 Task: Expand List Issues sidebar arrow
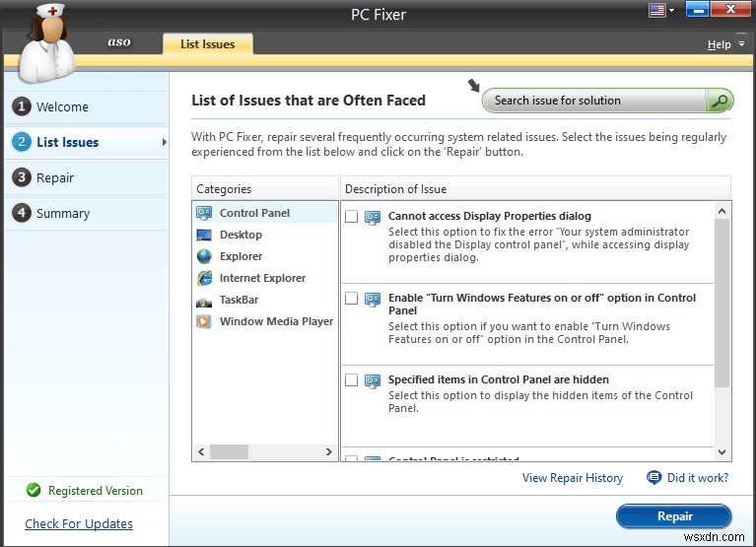coord(165,142)
